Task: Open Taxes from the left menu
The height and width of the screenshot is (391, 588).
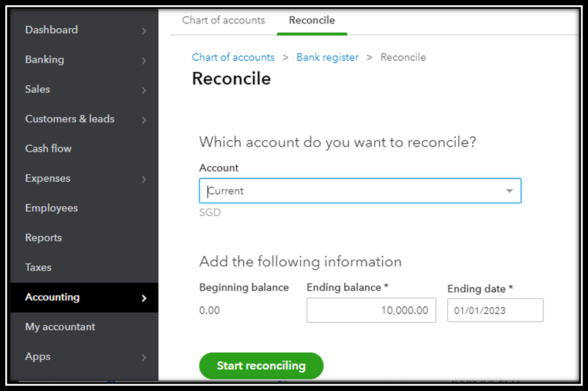Action: pyautogui.click(x=38, y=268)
